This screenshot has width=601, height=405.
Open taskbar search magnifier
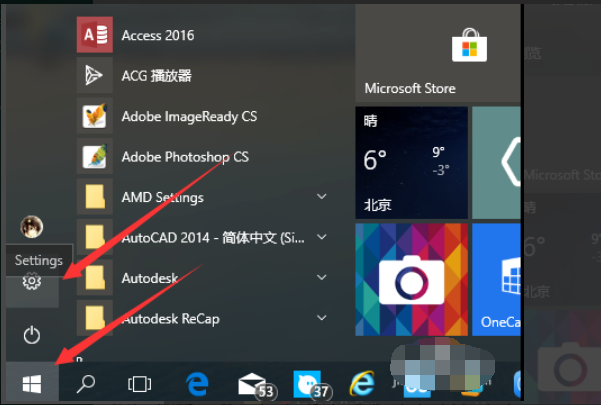tap(85, 384)
